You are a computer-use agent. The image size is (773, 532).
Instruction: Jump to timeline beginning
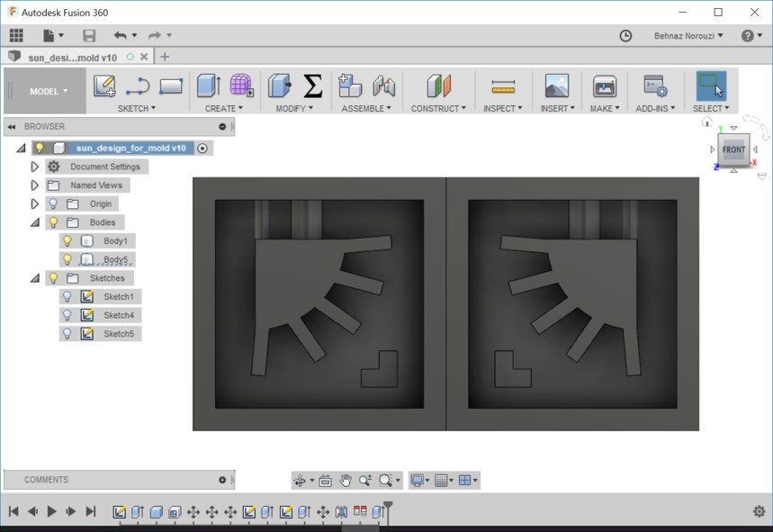[x=13, y=511]
